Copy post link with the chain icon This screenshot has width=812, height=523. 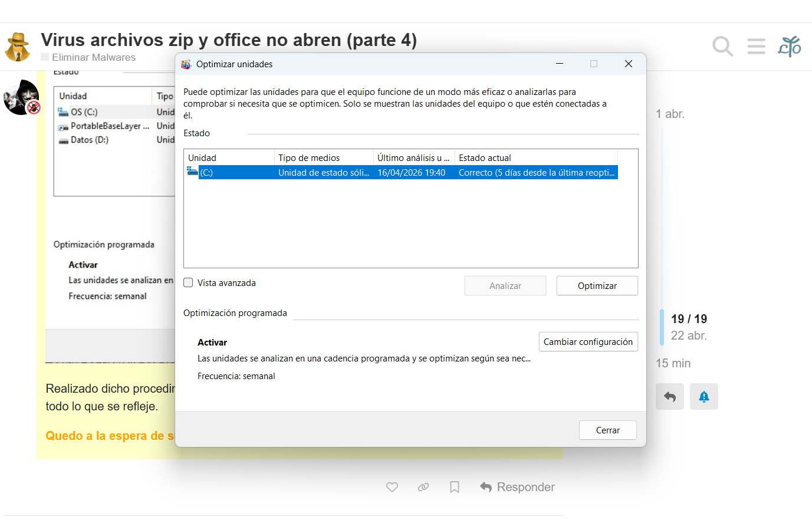(x=423, y=487)
